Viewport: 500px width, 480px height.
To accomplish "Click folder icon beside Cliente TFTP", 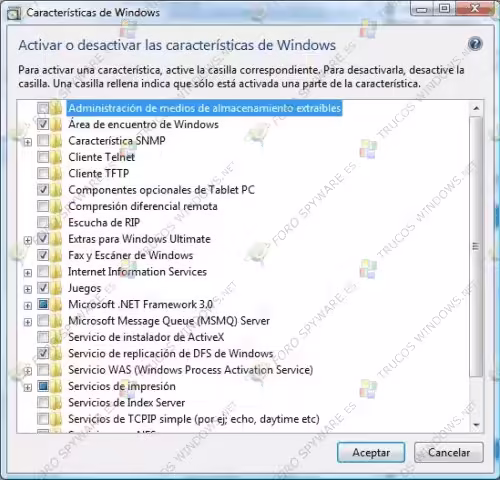I will tap(56, 173).
